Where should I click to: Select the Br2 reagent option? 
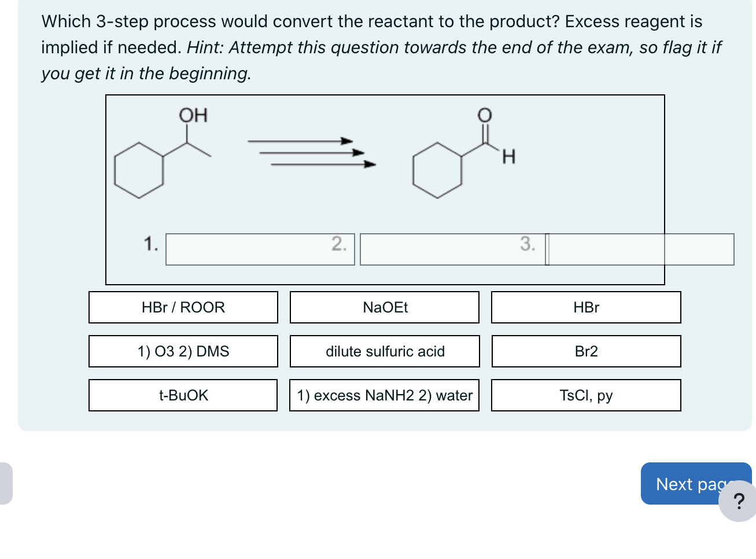pyautogui.click(x=586, y=351)
